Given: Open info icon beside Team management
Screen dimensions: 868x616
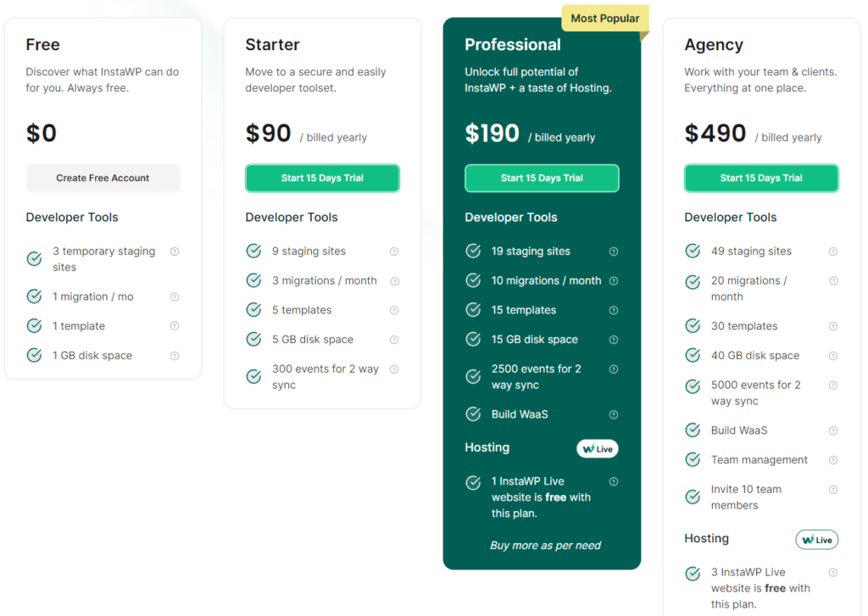Looking at the screenshot, I should (x=833, y=460).
